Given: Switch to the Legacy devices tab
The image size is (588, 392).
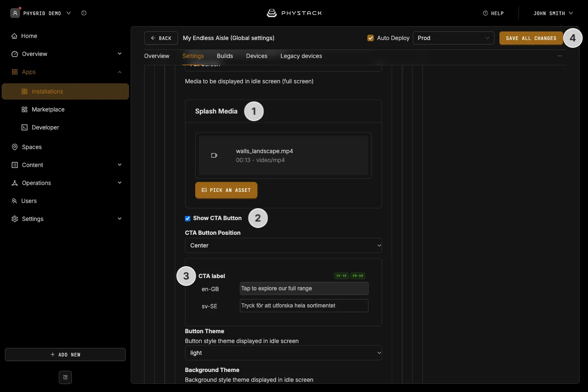Looking at the screenshot, I should point(301,56).
